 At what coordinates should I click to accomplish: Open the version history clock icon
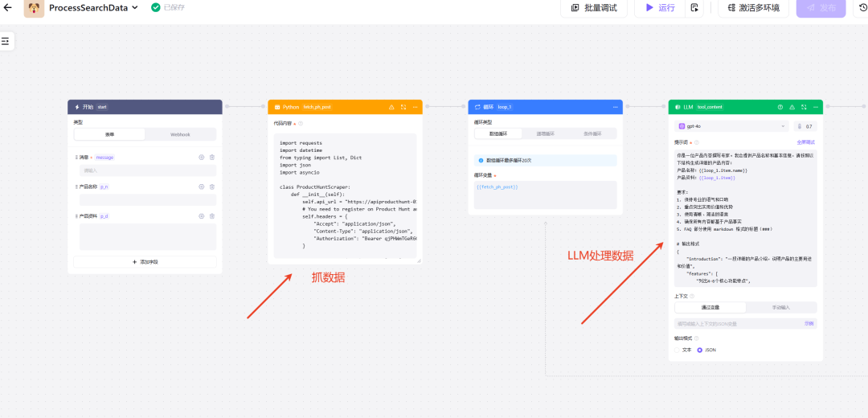pos(862,8)
